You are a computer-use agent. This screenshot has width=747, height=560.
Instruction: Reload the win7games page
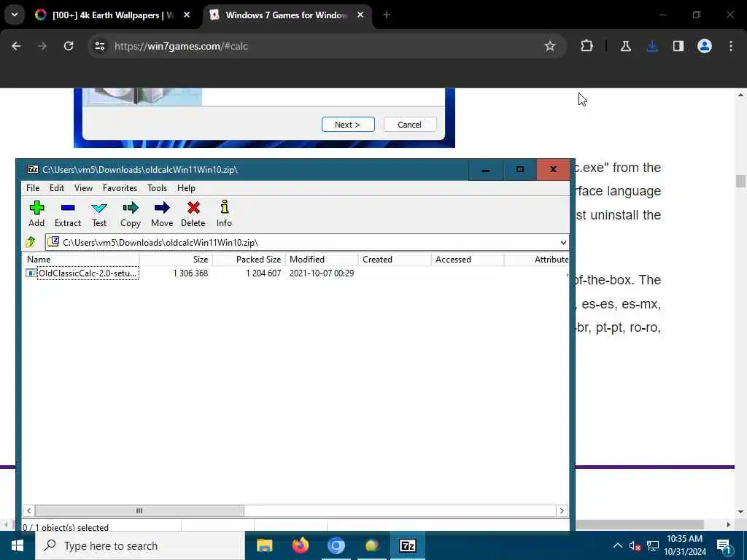coord(69,46)
